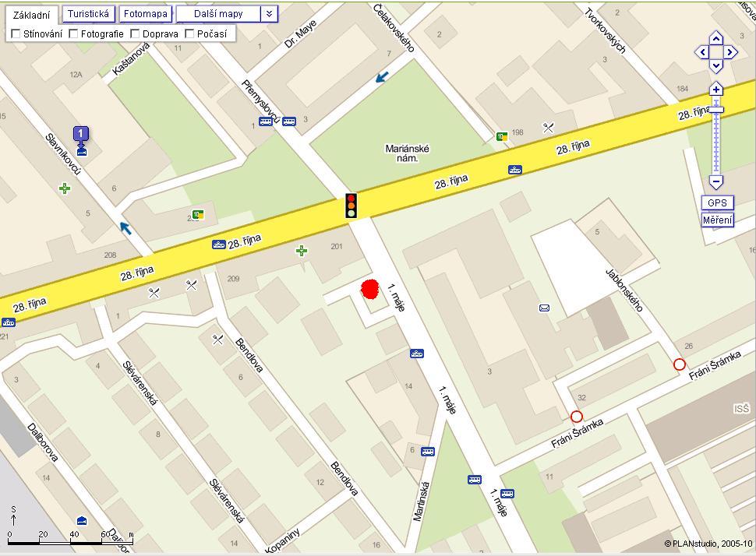Enable the Stínování checkbox
This screenshot has height=556, width=756.
click(x=16, y=33)
